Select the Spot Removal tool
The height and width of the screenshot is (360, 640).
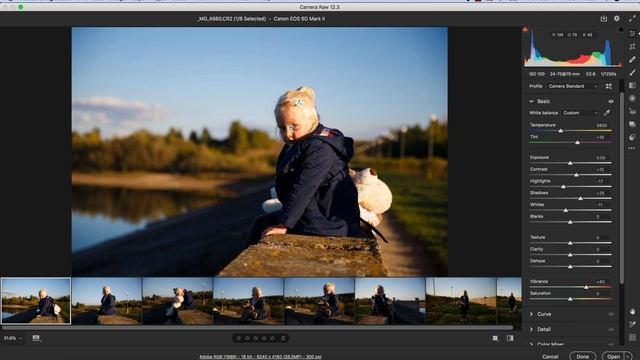pyautogui.click(x=632, y=60)
